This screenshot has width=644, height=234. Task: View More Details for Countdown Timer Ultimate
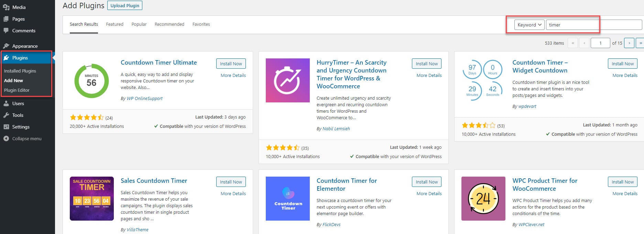tap(233, 75)
